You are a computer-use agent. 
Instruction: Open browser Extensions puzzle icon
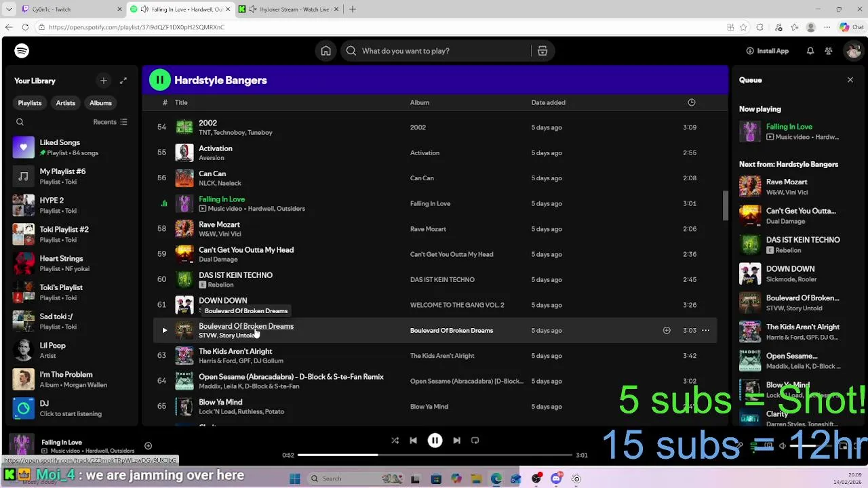(760, 27)
